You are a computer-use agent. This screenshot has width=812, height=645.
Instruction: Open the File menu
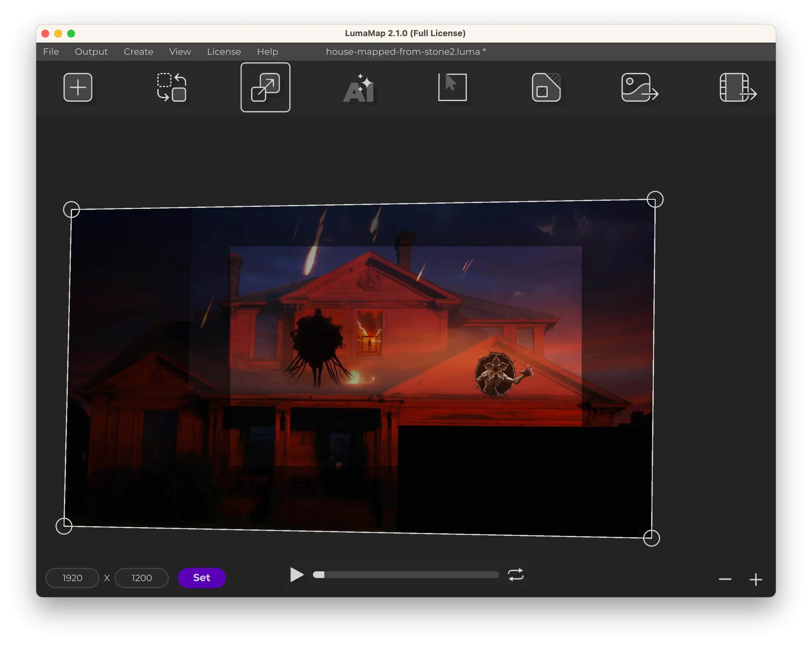coord(51,52)
